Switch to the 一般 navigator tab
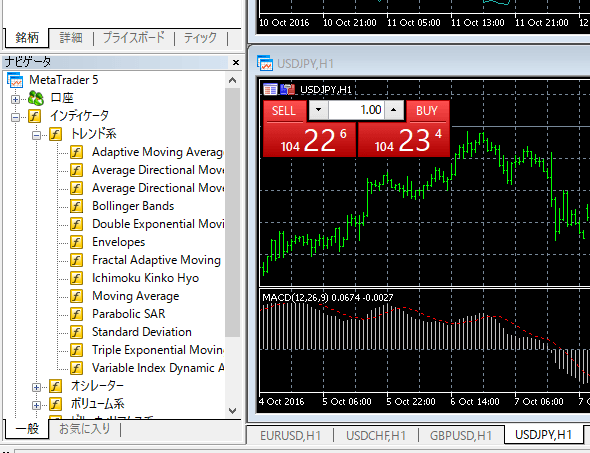 [27, 429]
